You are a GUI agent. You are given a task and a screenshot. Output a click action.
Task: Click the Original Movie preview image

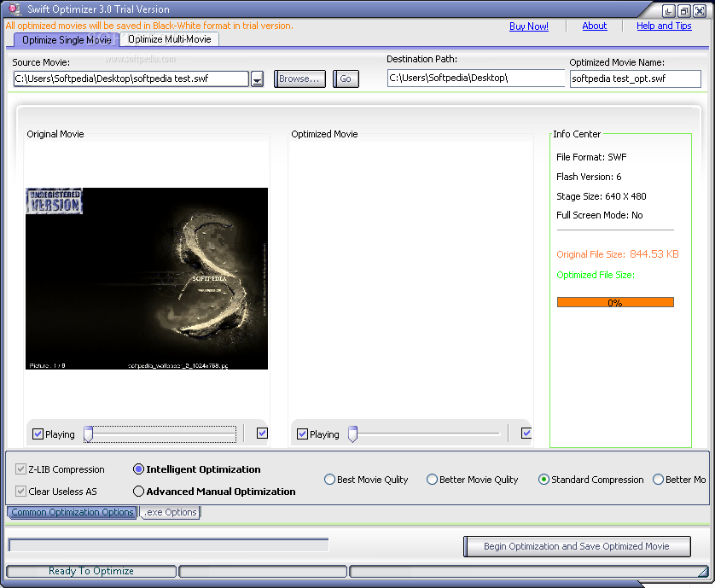(x=147, y=278)
